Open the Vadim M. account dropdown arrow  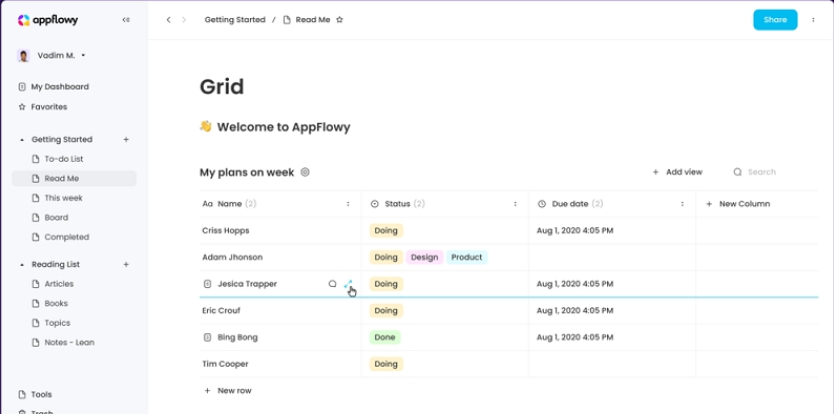pyautogui.click(x=83, y=55)
